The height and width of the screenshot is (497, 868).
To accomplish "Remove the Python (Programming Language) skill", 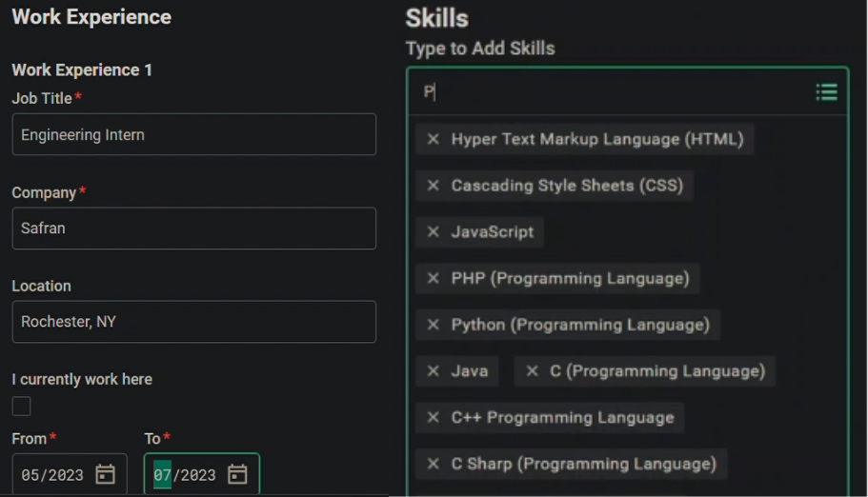I will coord(433,325).
